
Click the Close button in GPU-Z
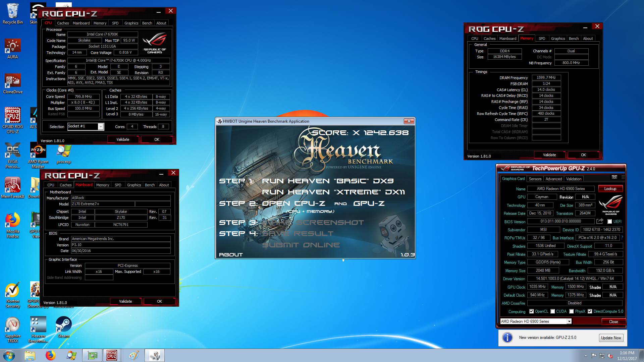(x=613, y=322)
